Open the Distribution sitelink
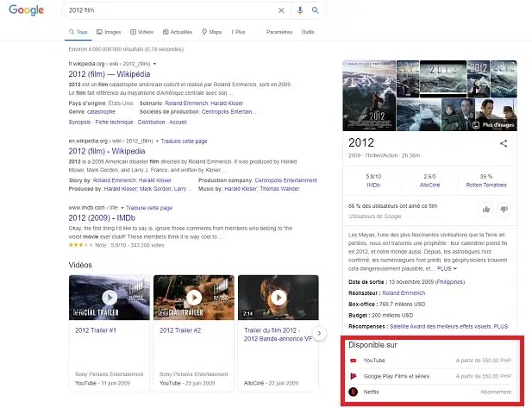The image size is (532, 408). (x=151, y=122)
